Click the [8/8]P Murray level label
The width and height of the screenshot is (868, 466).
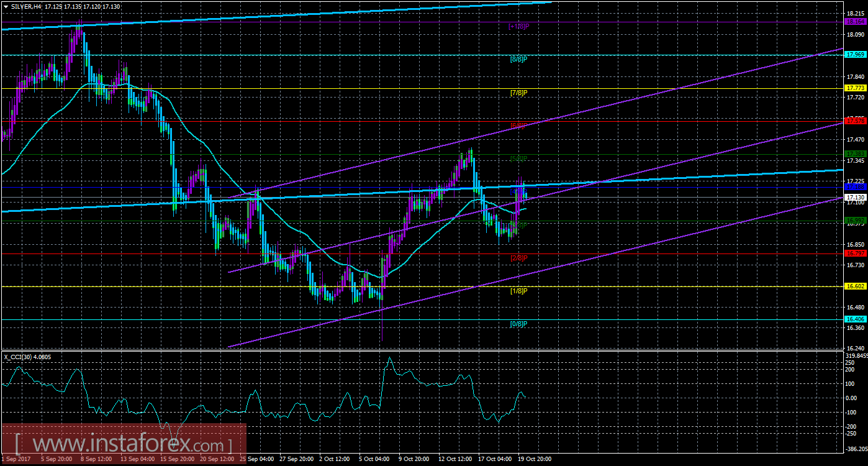(x=518, y=59)
